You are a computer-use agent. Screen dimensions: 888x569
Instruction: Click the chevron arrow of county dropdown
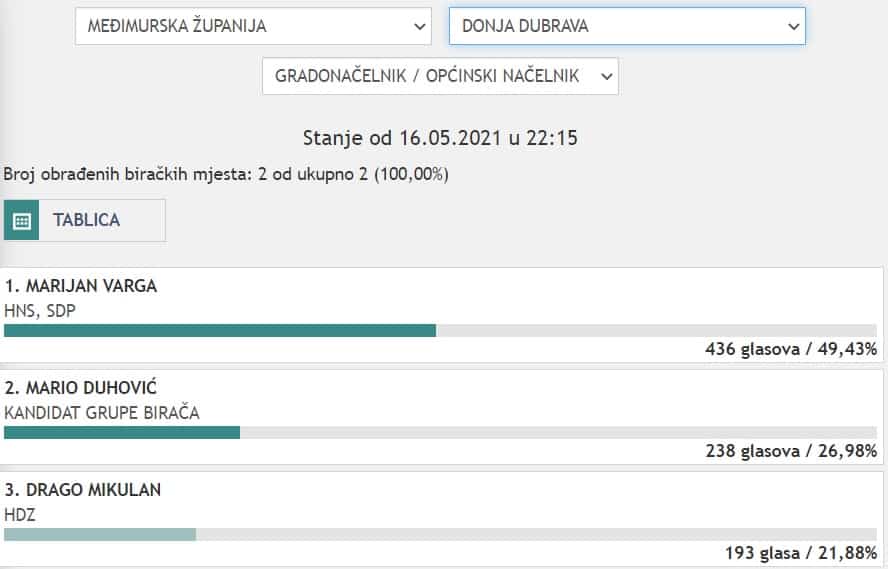tap(420, 27)
